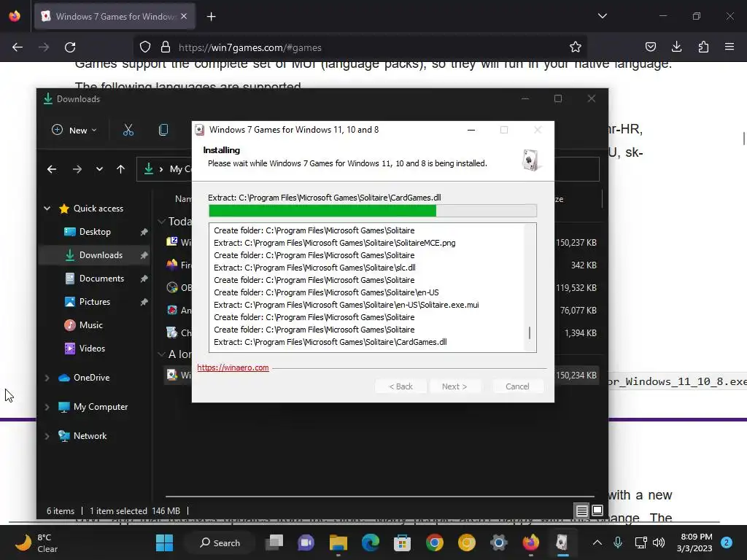
Task: Select Desktop in Quick access
Action: (x=95, y=232)
